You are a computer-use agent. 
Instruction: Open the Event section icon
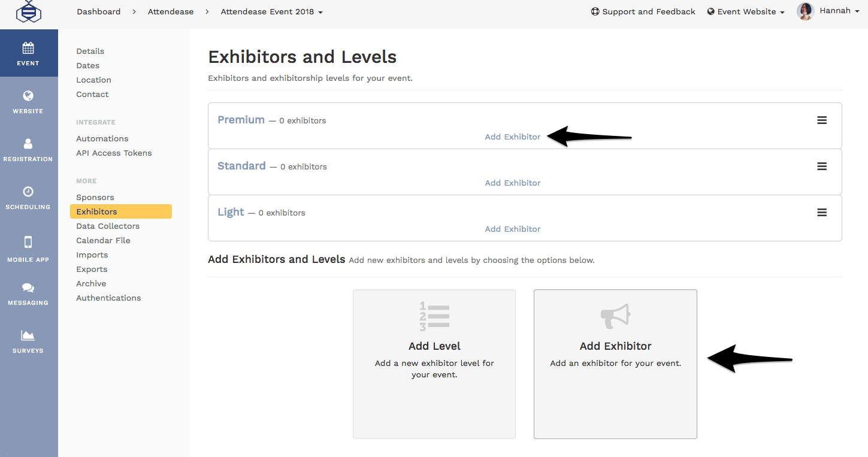28,47
